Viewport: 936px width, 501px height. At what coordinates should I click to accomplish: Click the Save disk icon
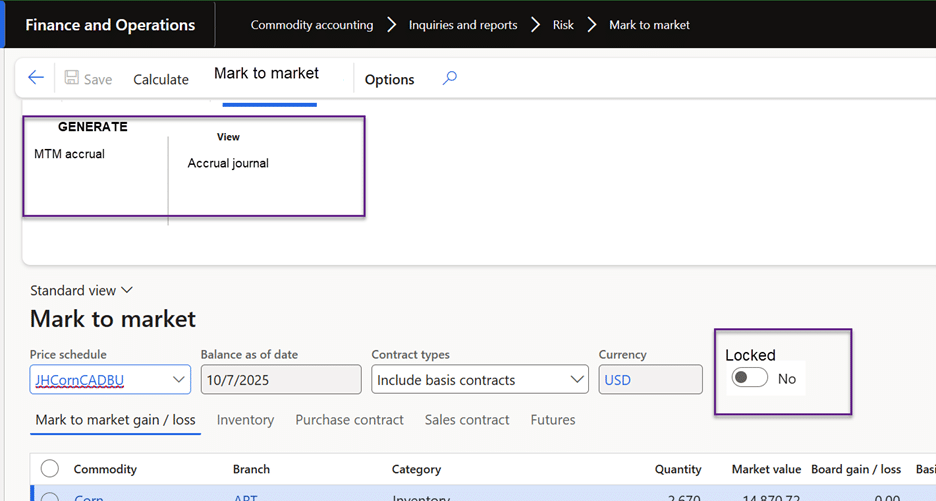coord(72,78)
